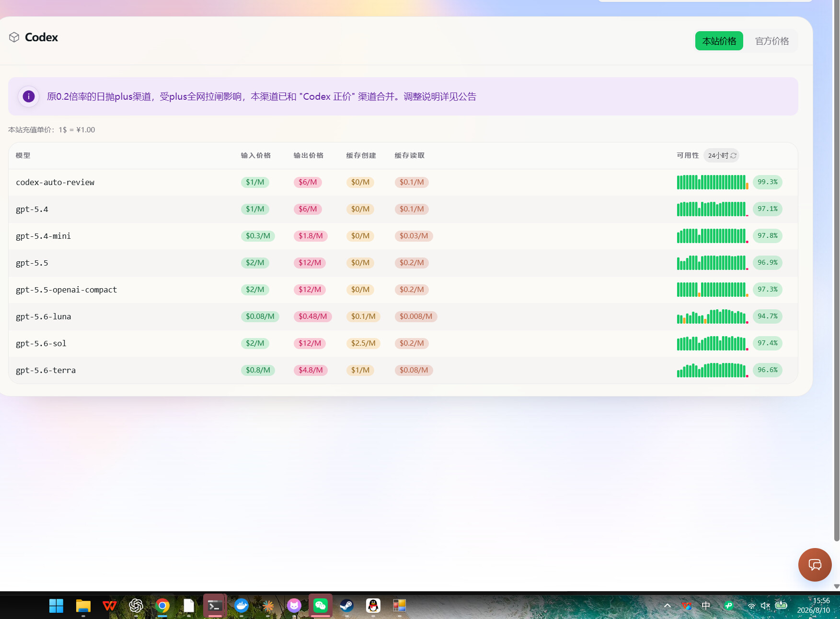
Task: Click the 缓存创建 column header
Action: [x=361, y=155]
